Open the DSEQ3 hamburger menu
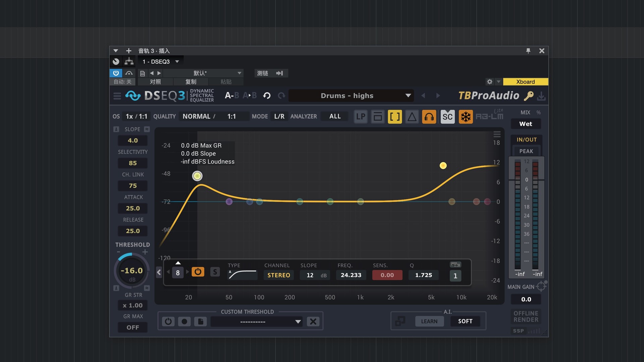Viewport: 644px width, 362px height. click(x=117, y=96)
